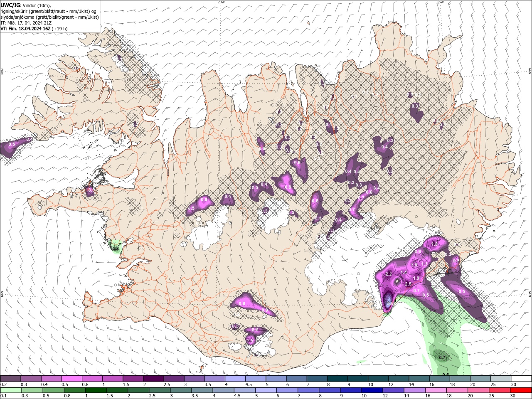Viewport: 532px width, 399px height.
Task: Click the 12 swatch in the top legend row
Action: coord(399,379)
